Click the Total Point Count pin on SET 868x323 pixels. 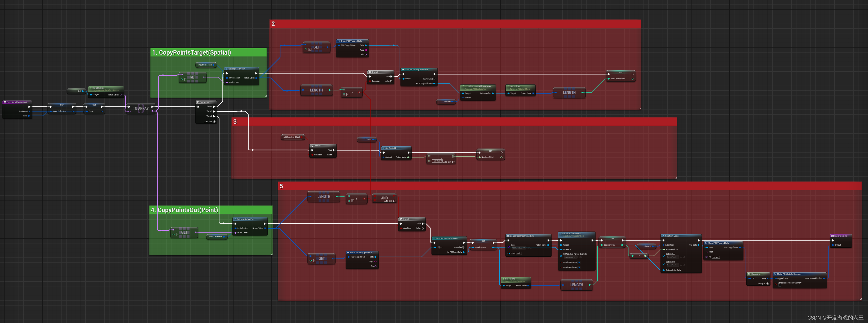[x=609, y=79]
